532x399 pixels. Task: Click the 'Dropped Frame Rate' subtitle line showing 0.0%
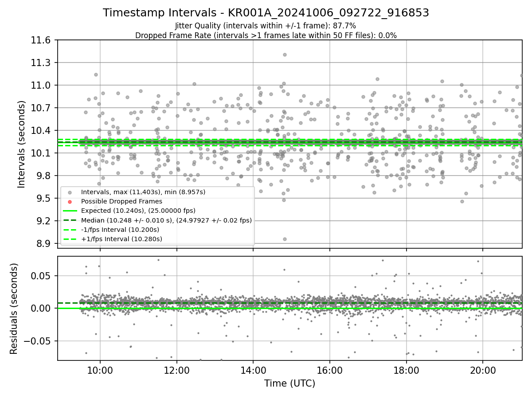(266, 35)
